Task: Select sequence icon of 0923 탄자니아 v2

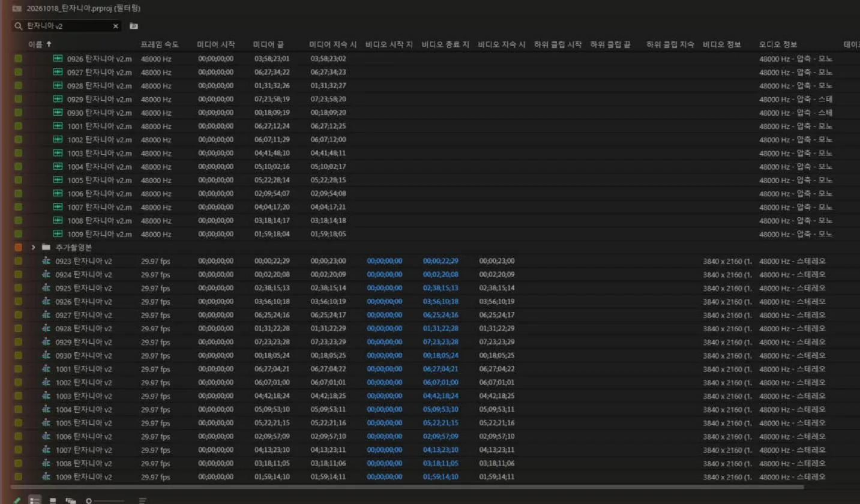Action: pyautogui.click(x=47, y=261)
